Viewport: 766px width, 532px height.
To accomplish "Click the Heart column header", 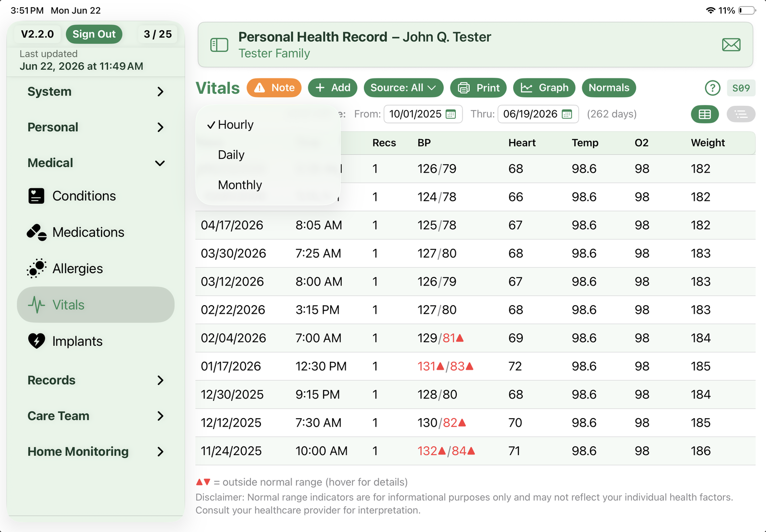I will click(522, 143).
